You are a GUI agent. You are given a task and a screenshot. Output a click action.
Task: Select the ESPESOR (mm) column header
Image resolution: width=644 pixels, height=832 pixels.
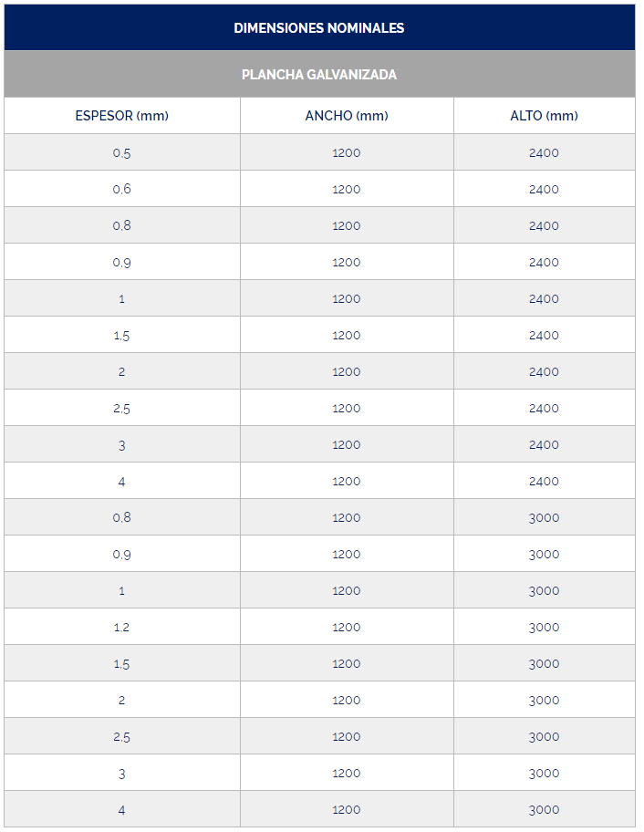[122, 116]
